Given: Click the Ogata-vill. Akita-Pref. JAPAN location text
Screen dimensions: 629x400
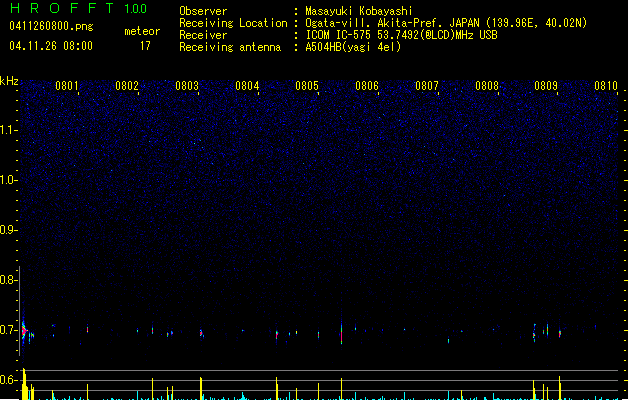Looking at the screenshot, I should 446,23.
